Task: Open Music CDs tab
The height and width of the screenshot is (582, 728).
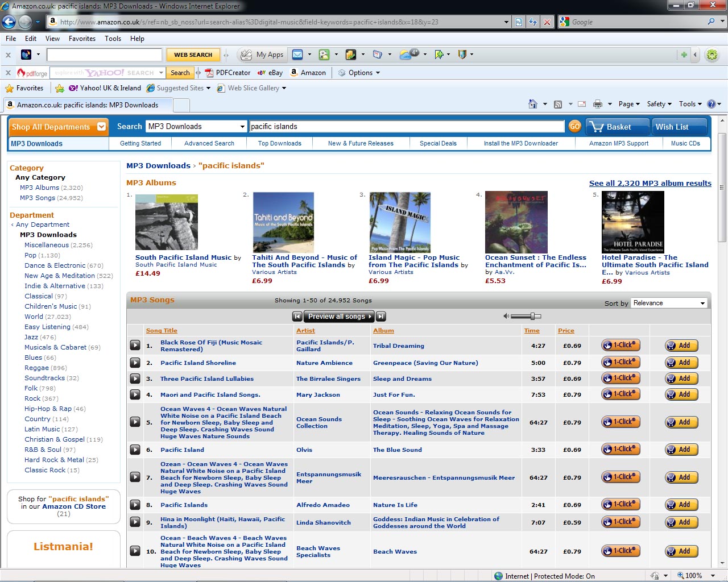Action: (x=685, y=143)
